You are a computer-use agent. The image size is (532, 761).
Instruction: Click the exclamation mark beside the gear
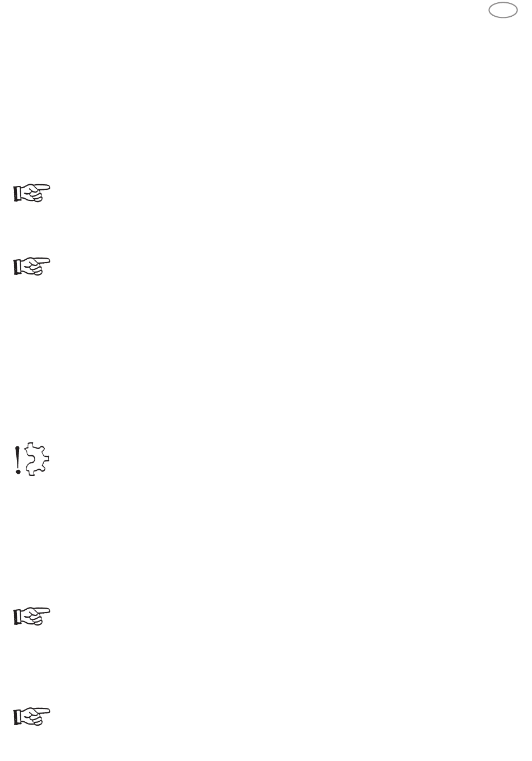tap(18, 461)
